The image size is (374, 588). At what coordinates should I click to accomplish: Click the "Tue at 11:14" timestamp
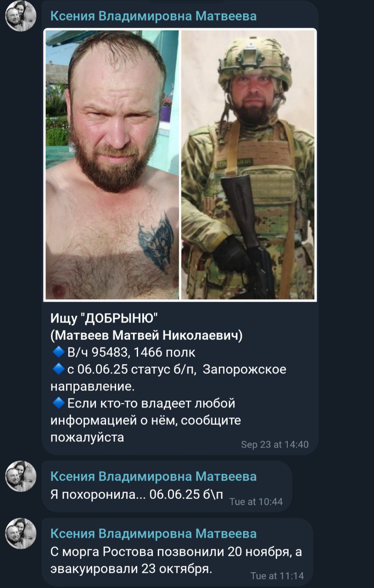[x=277, y=576]
